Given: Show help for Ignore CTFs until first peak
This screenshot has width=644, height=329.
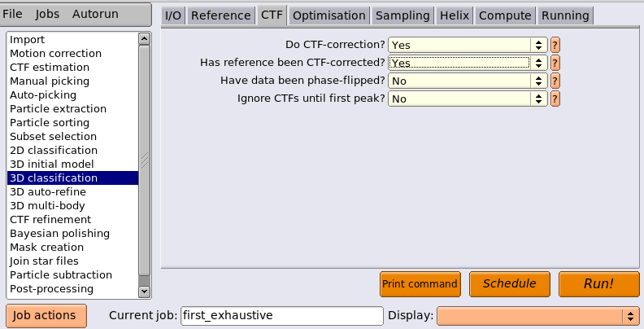Looking at the screenshot, I should [x=555, y=99].
